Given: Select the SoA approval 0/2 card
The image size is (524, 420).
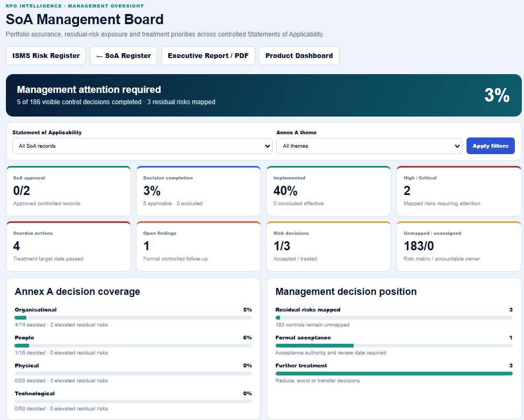Looking at the screenshot, I should (x=68, y=191).
